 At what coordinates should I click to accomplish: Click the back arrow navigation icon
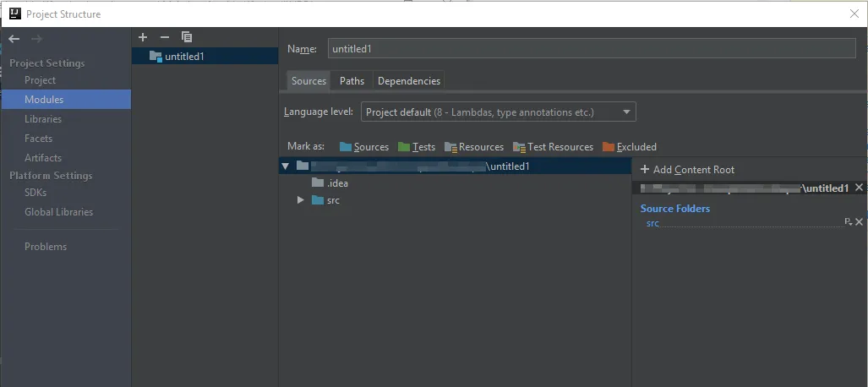coord(14,39)
